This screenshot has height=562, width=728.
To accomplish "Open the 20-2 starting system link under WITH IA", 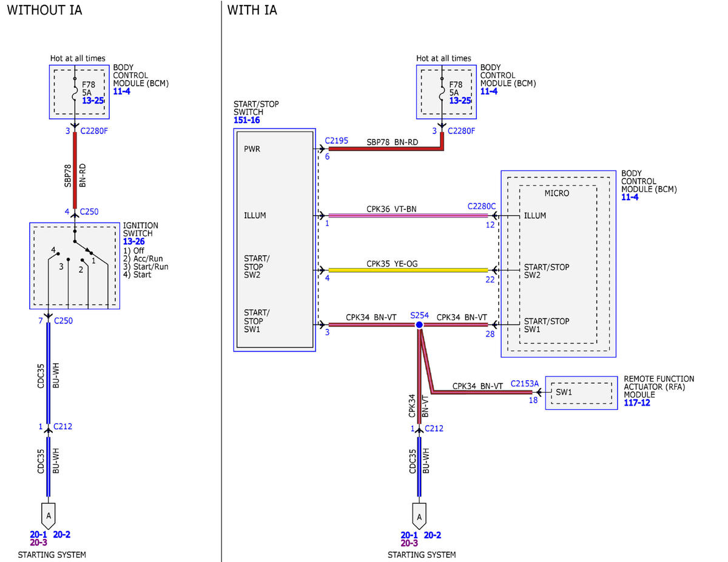I will [433, 535].
